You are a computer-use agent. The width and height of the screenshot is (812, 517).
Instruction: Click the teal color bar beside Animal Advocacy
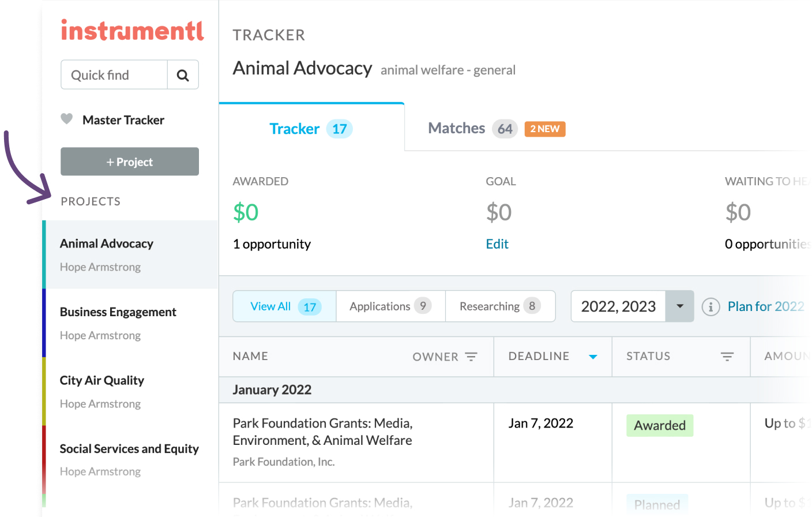(x=44, y=254)
